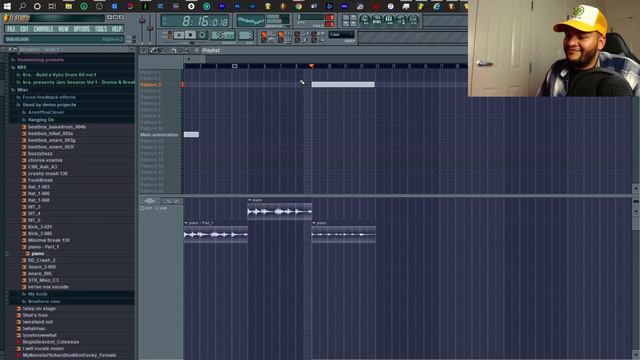640x360 pixels.
Task: Toggle pattern/song mode switch
Action: tap(169, 36)
